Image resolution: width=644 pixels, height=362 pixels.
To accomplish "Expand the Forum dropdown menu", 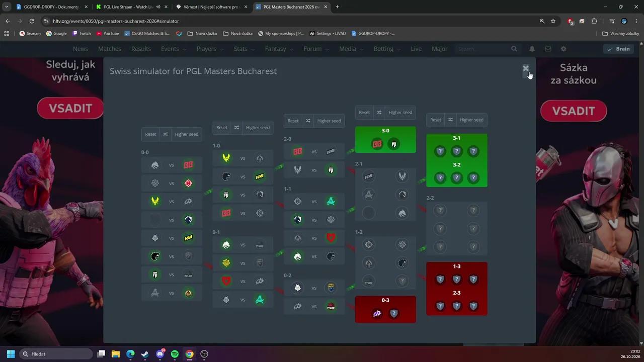I will (316, 49).
